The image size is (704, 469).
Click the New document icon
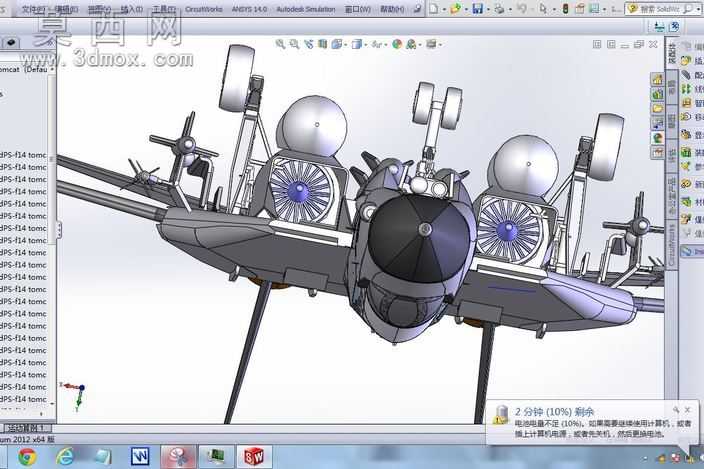coord(434,8)
